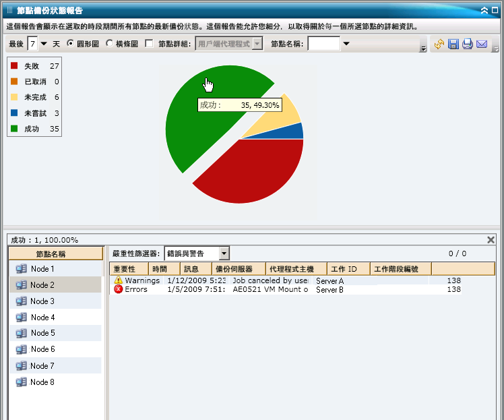Image resolution: width=504 pixels, height=420 pixels.
Task: Click the Errors red circle icon
Action: (x=119, y=289)
